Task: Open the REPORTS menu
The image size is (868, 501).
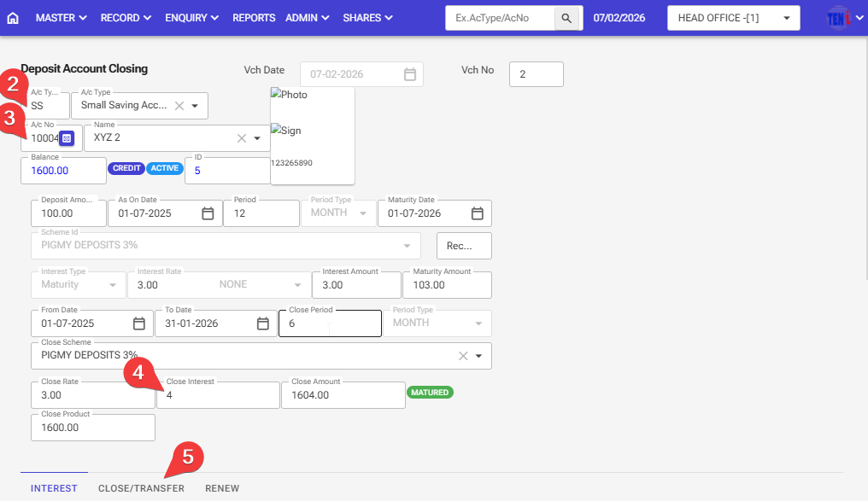Action: coord(254,17)
